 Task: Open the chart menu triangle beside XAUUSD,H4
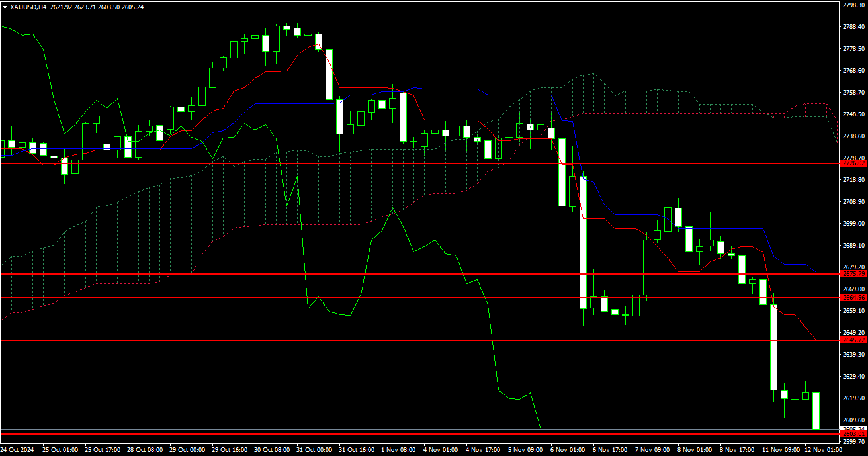pyautogui.click(x=5, y=7)
